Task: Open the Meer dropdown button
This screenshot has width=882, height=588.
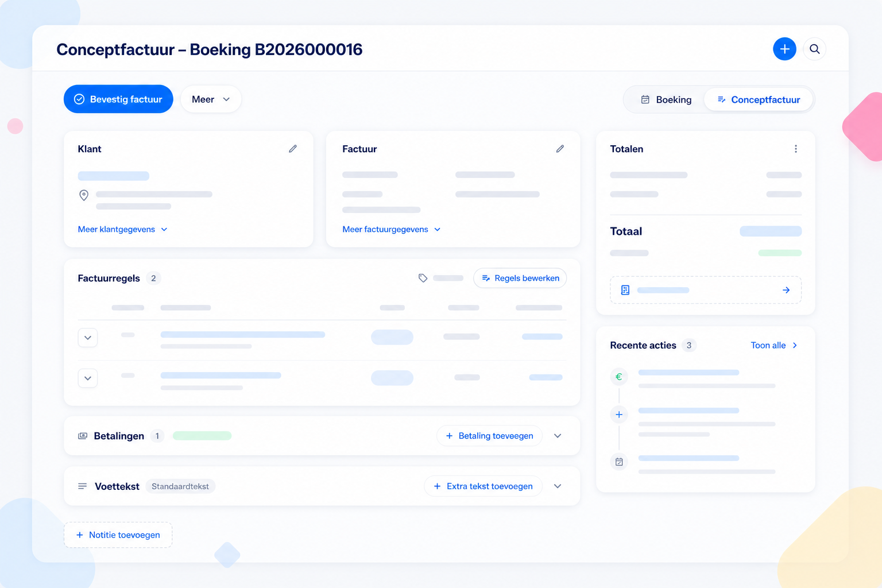Action: (211, 99)
